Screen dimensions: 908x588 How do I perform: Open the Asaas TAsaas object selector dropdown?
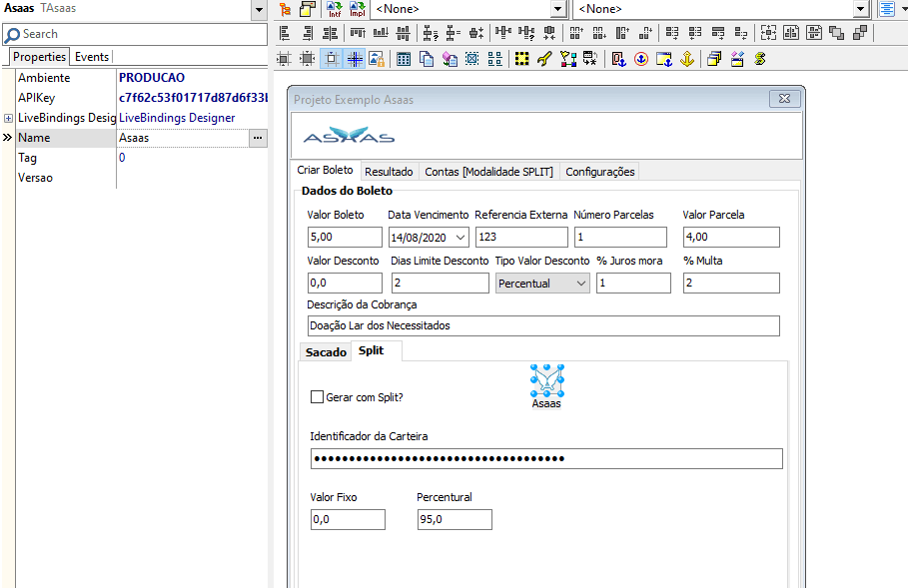tap(259, 9)
